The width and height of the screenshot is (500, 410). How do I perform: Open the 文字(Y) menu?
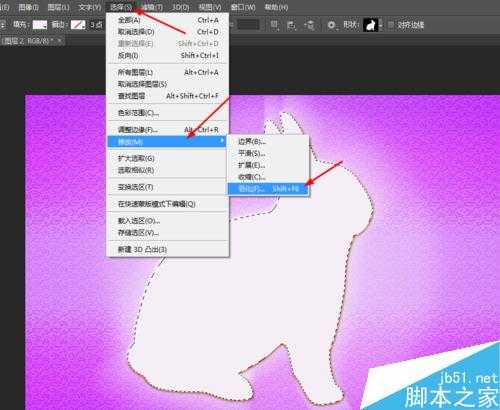[x=89, y=7]
